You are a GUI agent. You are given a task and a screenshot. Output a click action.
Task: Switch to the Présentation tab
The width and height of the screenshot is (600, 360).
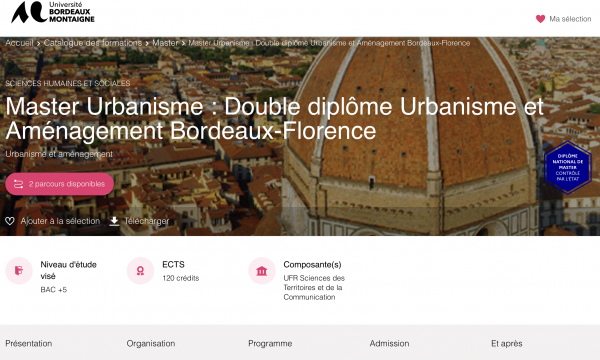click(29, 344)
